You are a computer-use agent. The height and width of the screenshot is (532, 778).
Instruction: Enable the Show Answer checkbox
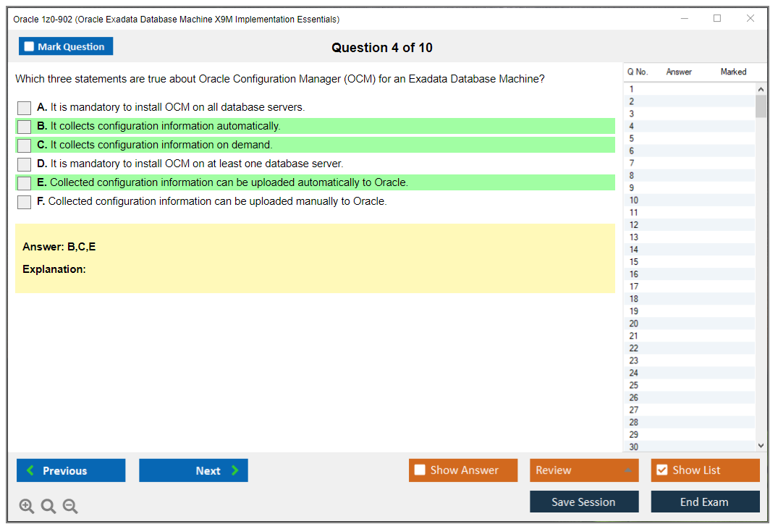(420, 470)
